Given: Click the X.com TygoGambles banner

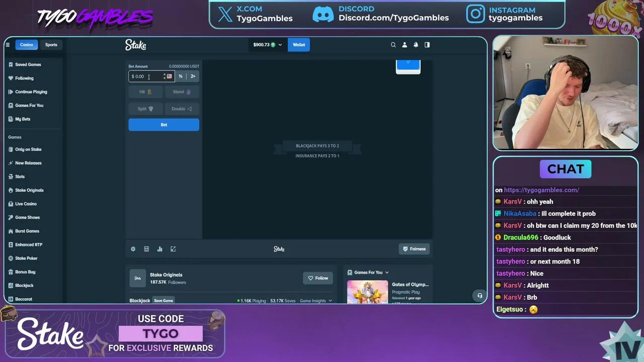Looking at the screenshot, I should [255, 14].
